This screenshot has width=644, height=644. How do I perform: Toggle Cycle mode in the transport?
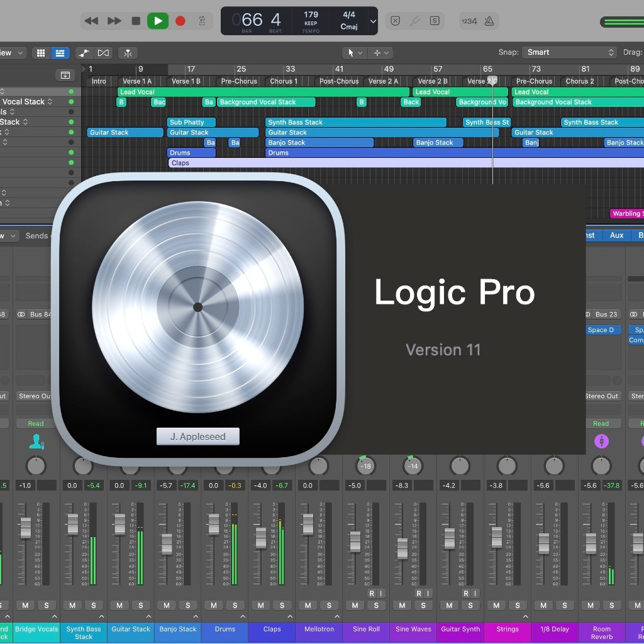[202, 21]
